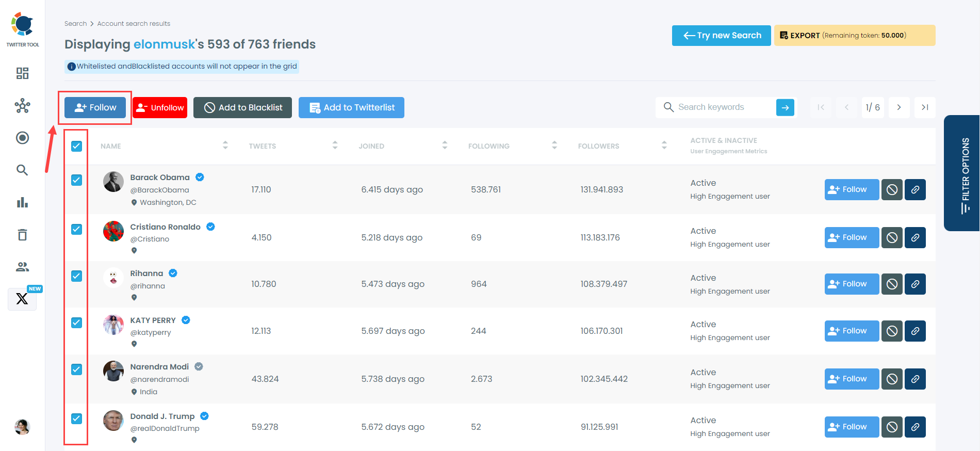Click the elonmusk username link in heading

pos(165,44)
